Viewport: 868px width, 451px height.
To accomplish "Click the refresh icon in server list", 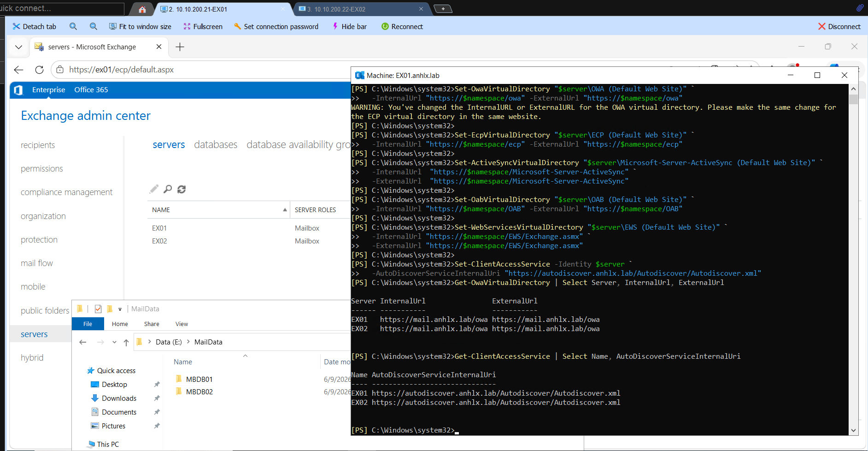I will [182, 189].
